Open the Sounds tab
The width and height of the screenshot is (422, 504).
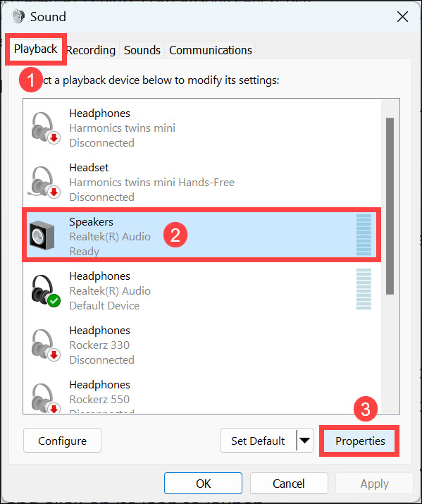pyautogui.click(x=142, y=50)
